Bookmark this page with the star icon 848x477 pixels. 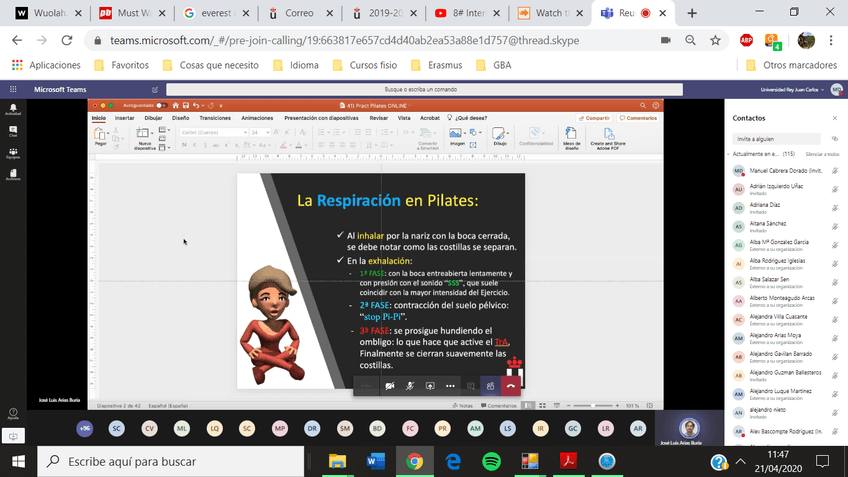coord(715,40)
